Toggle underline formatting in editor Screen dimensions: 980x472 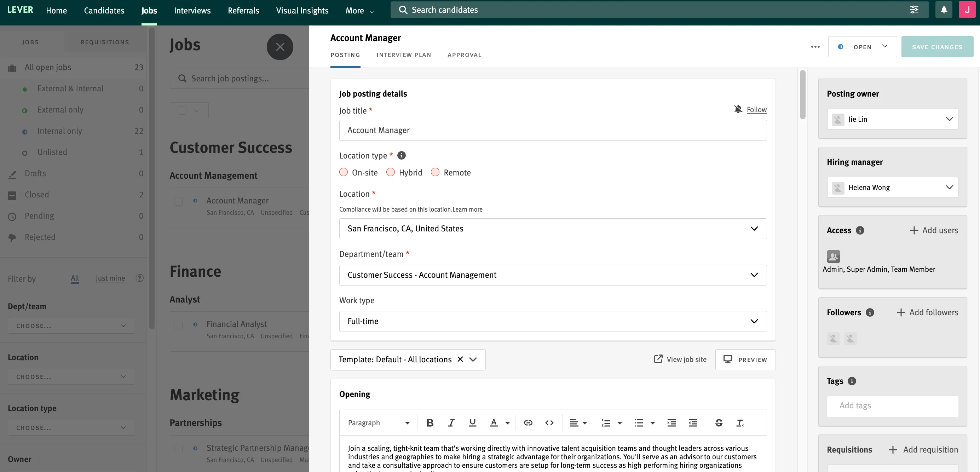(473, 423)
